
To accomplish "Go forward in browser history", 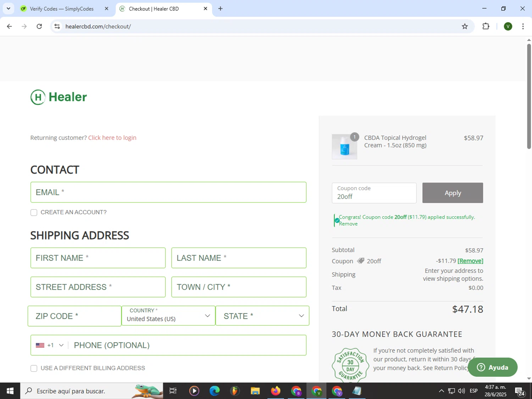I will pos(24,26).
